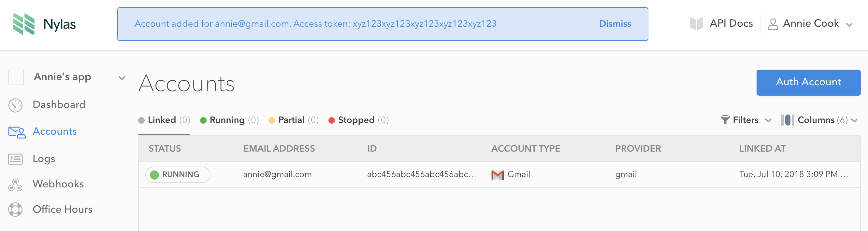Select the Accounts envelope icon in sidebar
This screenshot has width=868, height=231.
click(17, 132)
